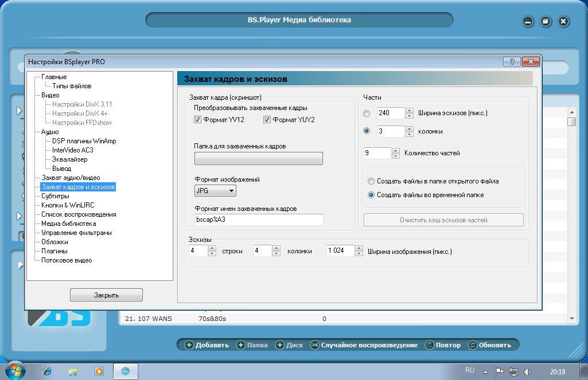Increase the Ширина изображения spinner
This screenshot has height=380, width=588.
(x=359, y=248)
